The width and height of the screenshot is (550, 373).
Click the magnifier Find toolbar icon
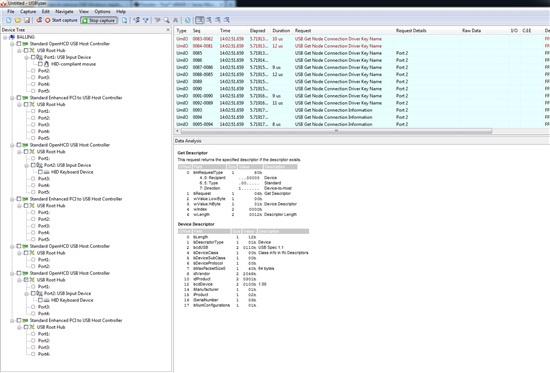click(x=167, y=20)
